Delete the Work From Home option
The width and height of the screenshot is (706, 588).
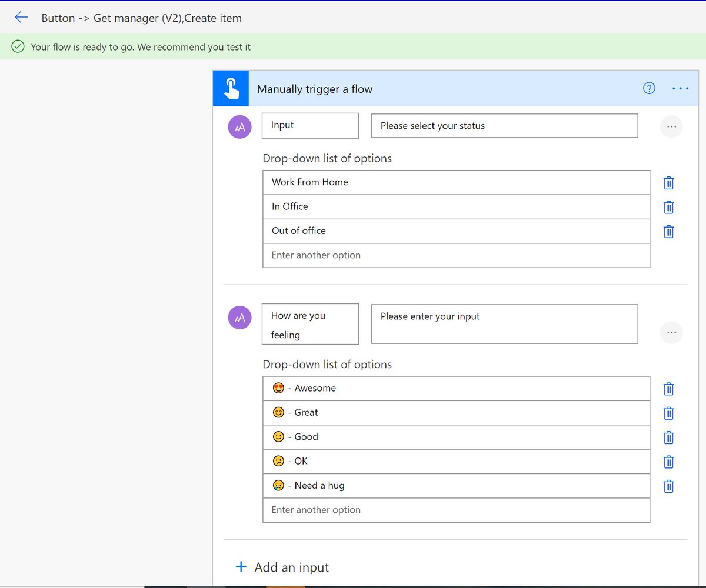[x=668, y=183]
